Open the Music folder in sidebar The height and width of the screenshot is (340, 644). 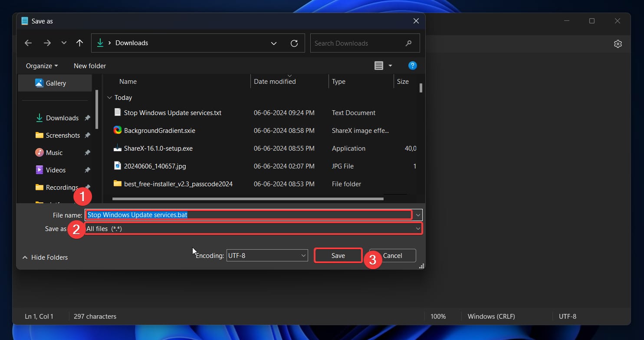click(x=54, y=153)
